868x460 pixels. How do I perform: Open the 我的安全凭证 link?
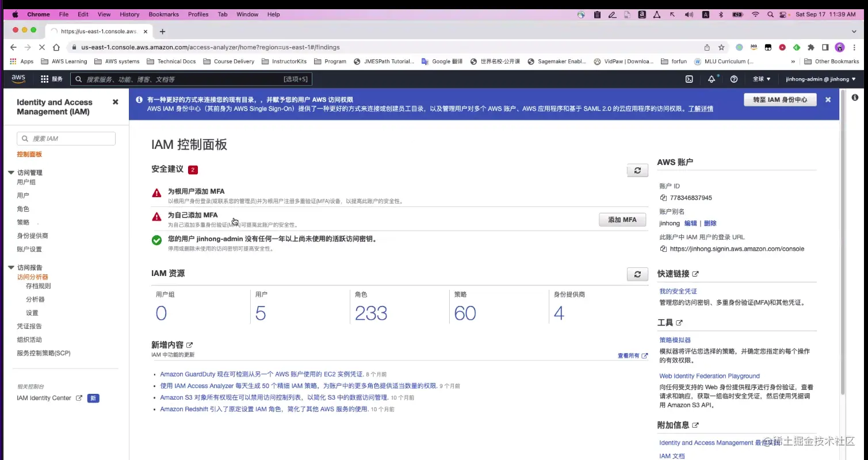coord(678,292)
